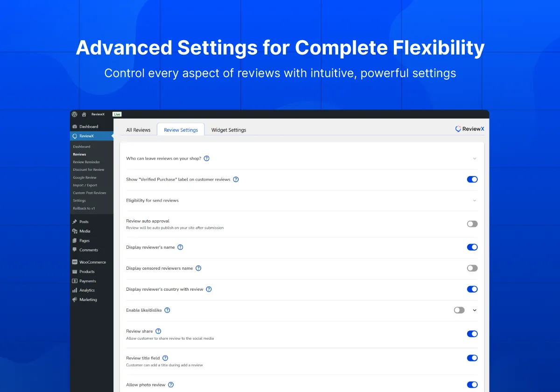Show help for Display reviewer's name
560x392 pixels.
(180, 247)
